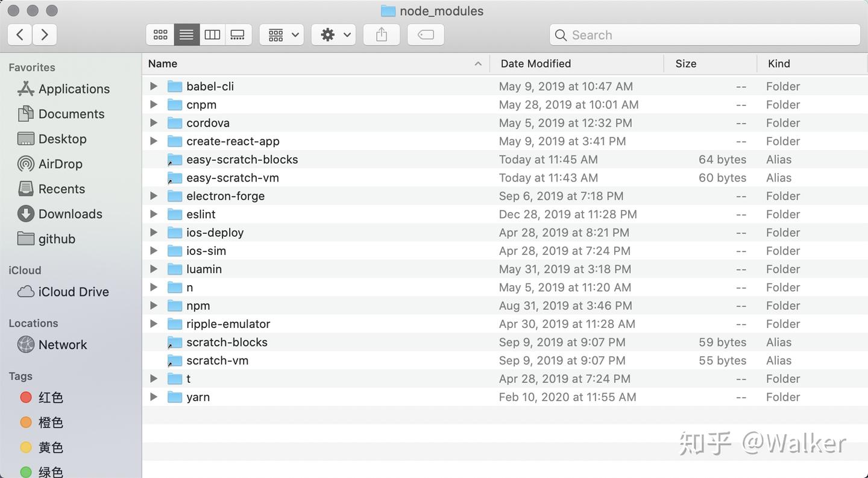Go back to previous folder
This screenshot has height=478, width=868.
pos(20,35)
